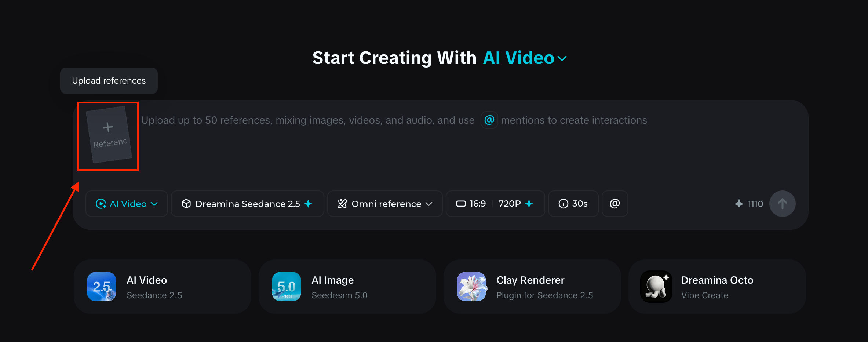868x342 pixels.
Task: Expand the Omni reference dropdown
Action: [x=385, y=204]
